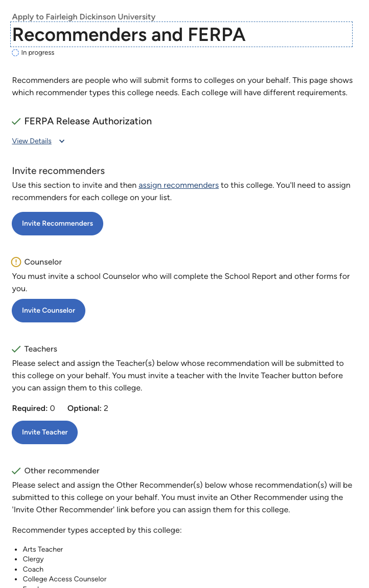Follow the assign recommenders link
Screen dimensions: 369x588
click(x=179, y=185)
